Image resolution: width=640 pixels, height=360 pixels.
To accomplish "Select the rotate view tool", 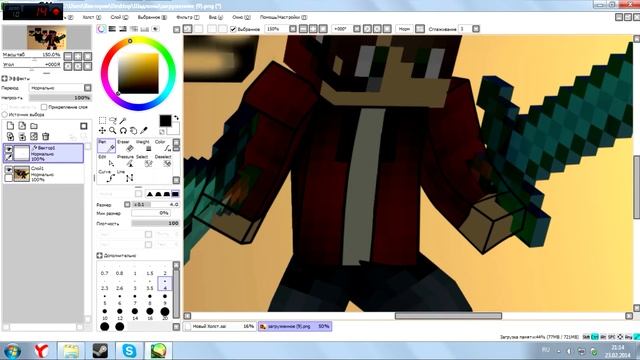I will 123,131.
